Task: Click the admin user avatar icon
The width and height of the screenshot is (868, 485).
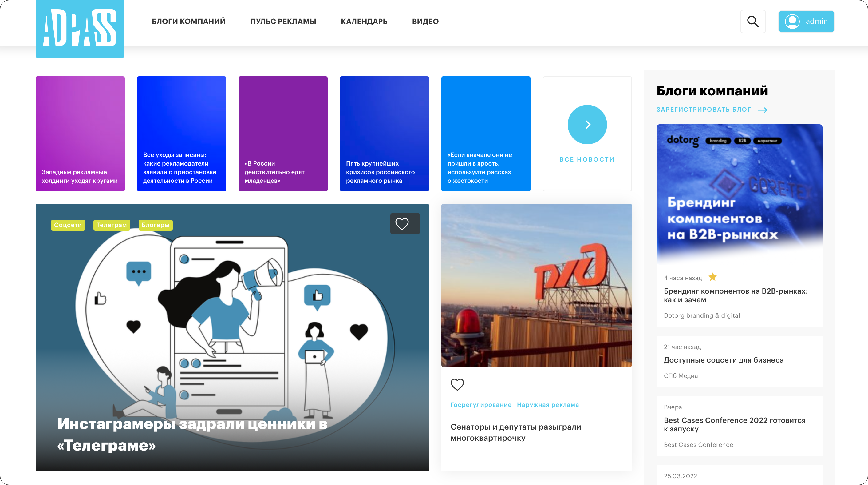Action: pos(792,22)
